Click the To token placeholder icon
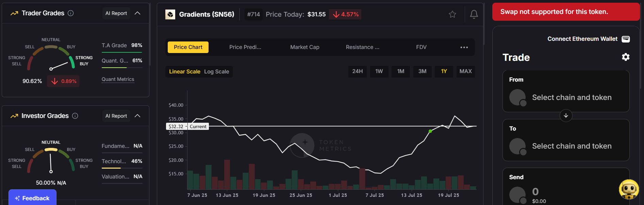This screenshot has width=644, height=205. click(x=518, y=147)
